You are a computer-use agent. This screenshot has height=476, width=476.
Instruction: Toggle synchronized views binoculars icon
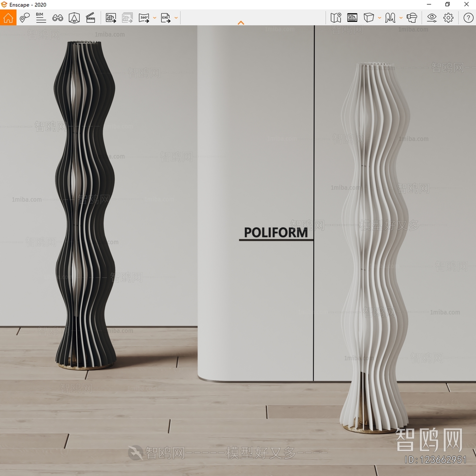57,18
